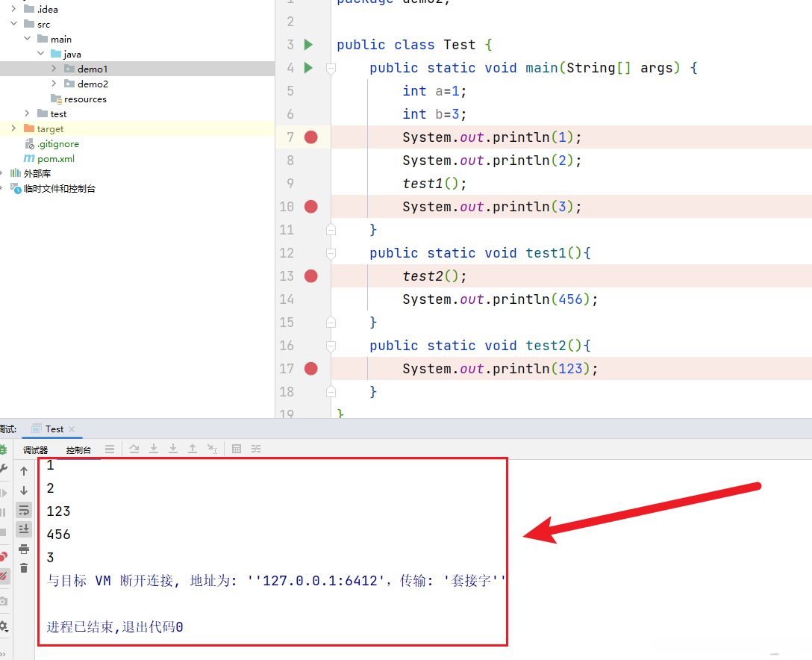
Task: Click System.out.println(456) statement
Action: [x=500, y=299]
